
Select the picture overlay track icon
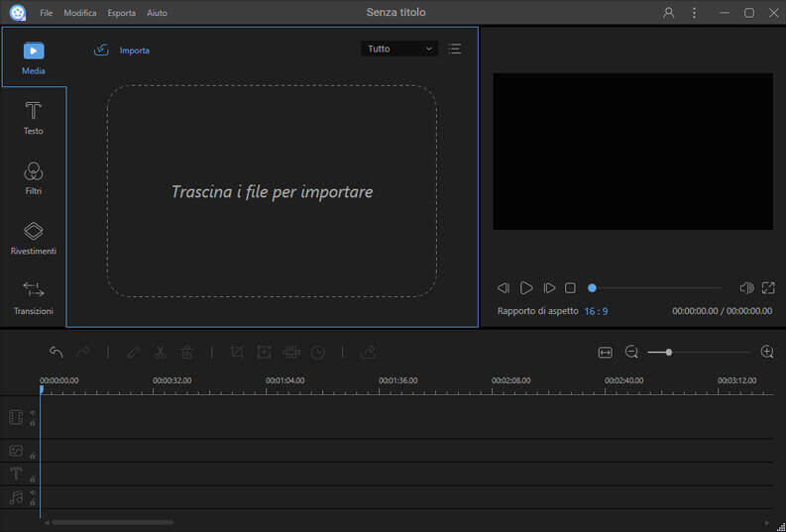16,451
